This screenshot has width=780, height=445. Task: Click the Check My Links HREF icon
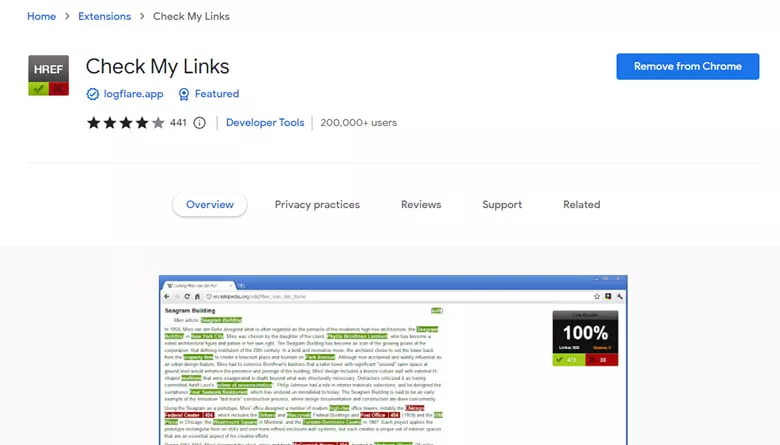[48, 76]
